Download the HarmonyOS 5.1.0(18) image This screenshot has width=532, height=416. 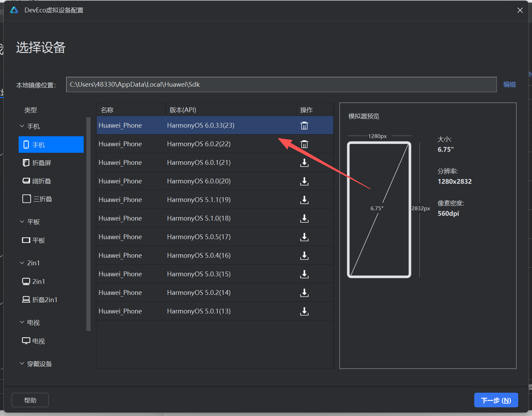304,218
